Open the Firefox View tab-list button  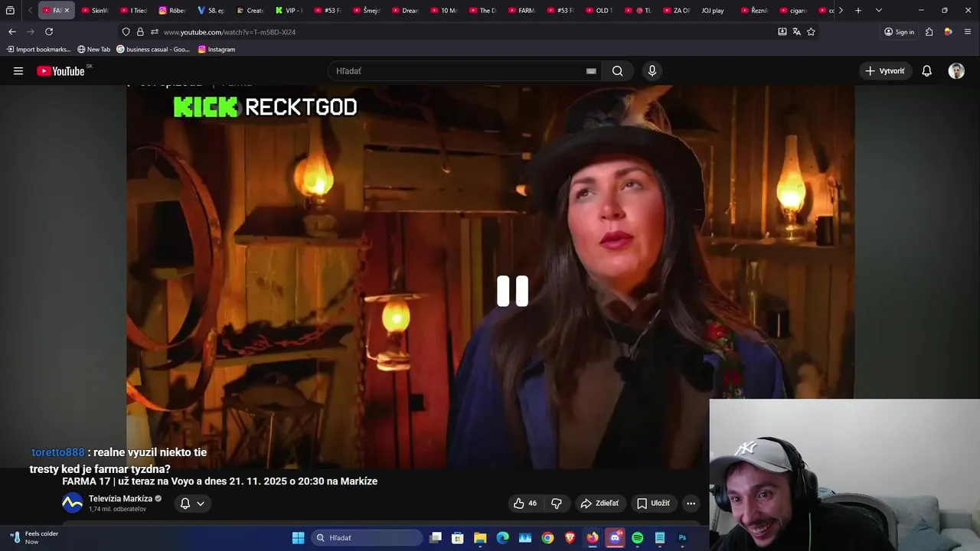click(10, 11)
